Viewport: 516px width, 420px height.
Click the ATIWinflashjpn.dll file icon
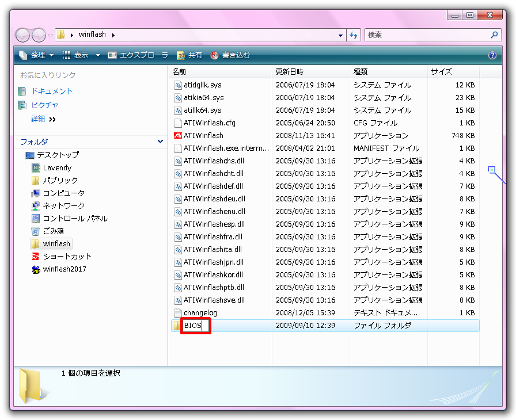(x=178, y=262)
